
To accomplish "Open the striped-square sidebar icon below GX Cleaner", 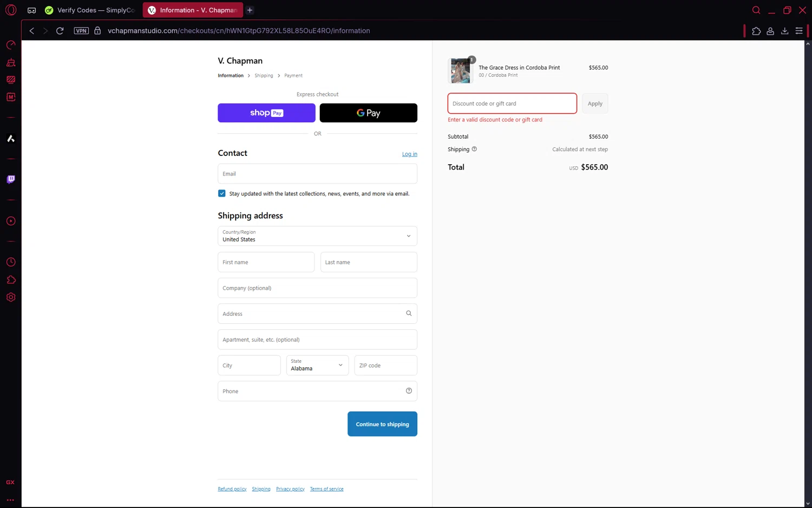I will (11, 80).
